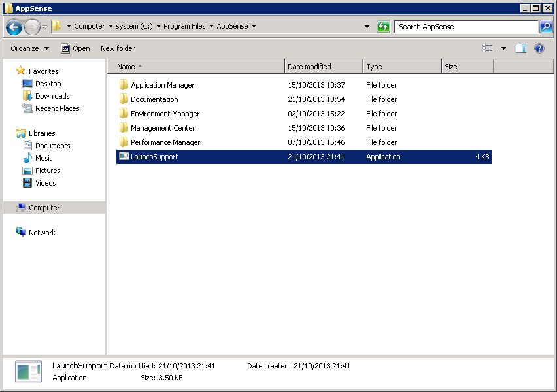Image resolution: width=557 pixels, height=392 pixels.
Task: Click the Management Center folder icon
Action: coord(124,128)
